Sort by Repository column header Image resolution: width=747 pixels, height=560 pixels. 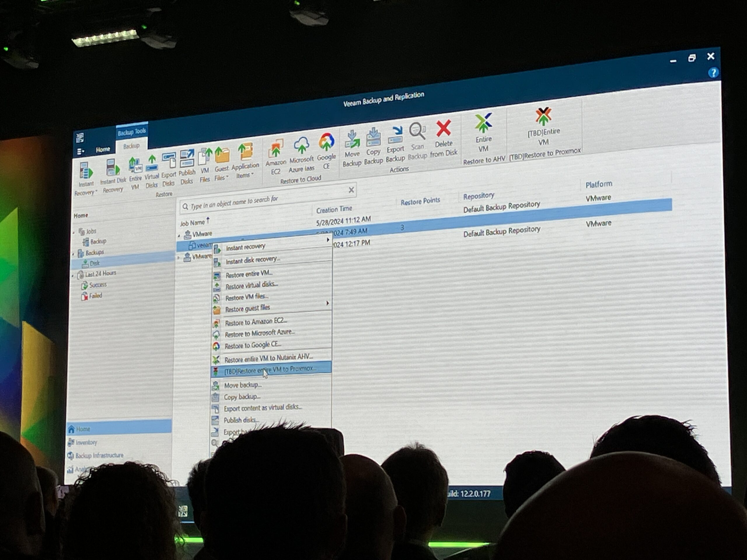click(x=479, y=196)
